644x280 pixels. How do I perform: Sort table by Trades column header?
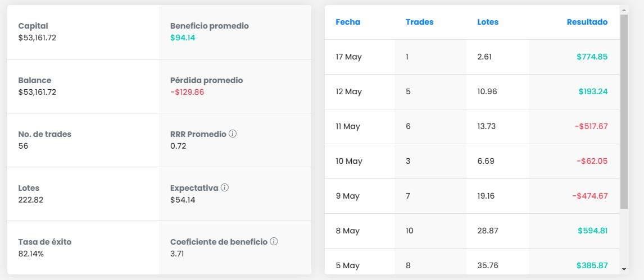point(419,22)
